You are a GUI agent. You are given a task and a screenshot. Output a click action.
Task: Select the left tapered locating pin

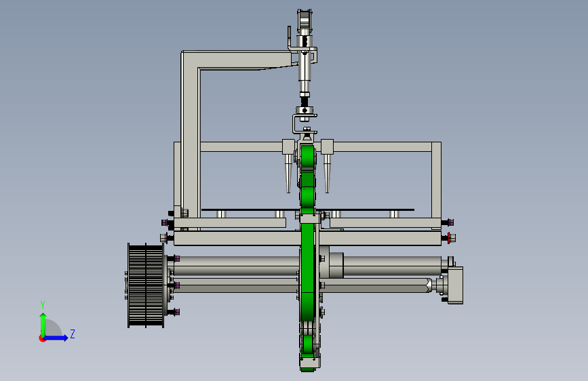(288, 173)
